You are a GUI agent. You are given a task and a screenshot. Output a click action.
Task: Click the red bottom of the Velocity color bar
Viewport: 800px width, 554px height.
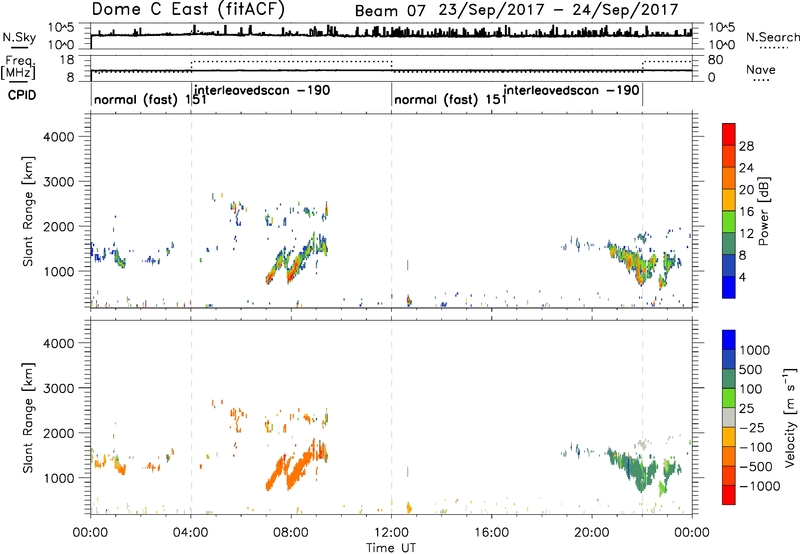tap(729, 495)
